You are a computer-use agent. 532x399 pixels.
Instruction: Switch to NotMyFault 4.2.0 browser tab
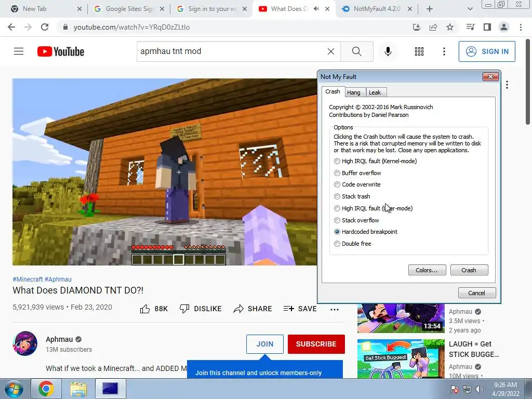coord(377,9)
